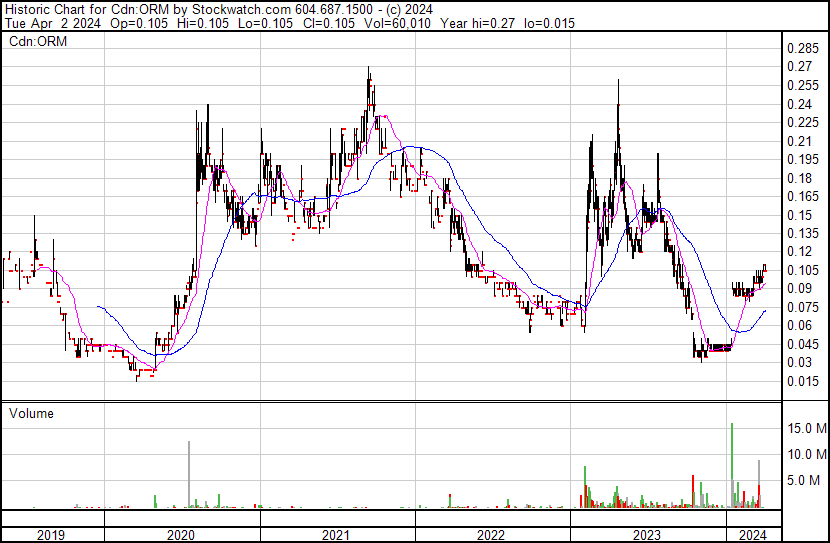Click the Vol=60,010 volume reading
Viewport: 830px width, 543px height.
pyautogui.click(x=398, y=23)
